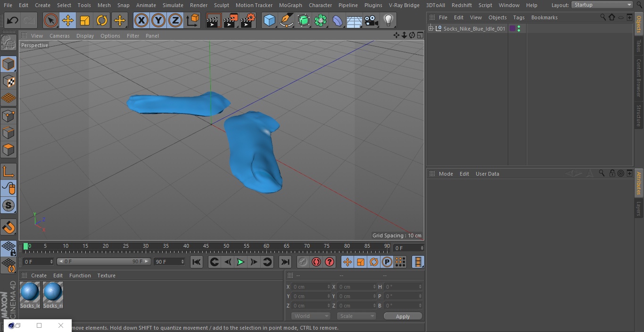This screenshot has height=332, width=644.
Task: Enable the Axis mode tool
Action: coord(8,171)
